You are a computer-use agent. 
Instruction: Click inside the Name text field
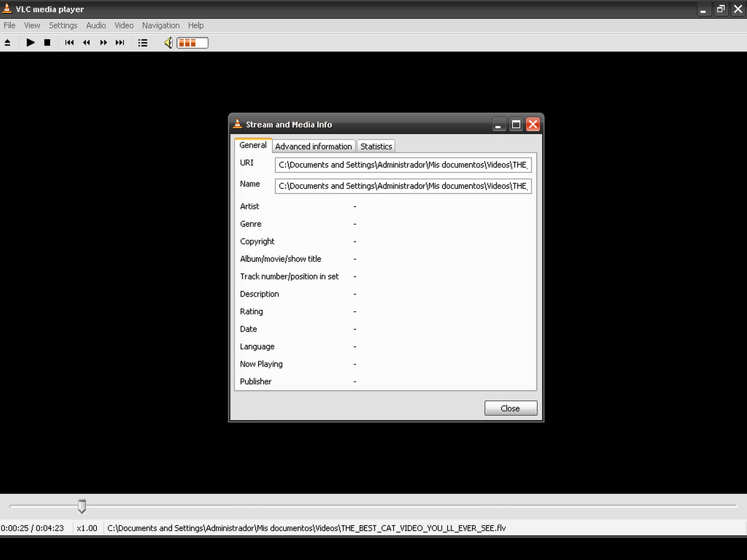403,186
